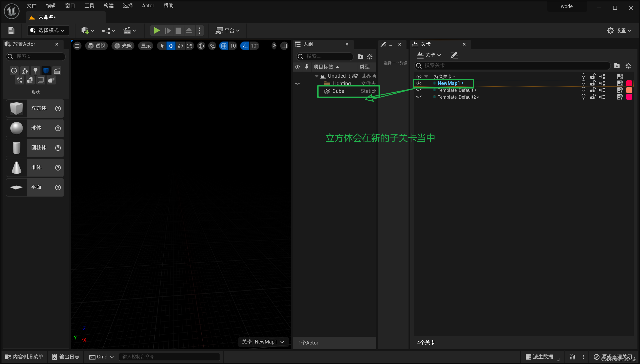The height and width of the screenshot is (364, 640).
Task: Toggle grid snapping icon
Action: (x=224, y=46)
